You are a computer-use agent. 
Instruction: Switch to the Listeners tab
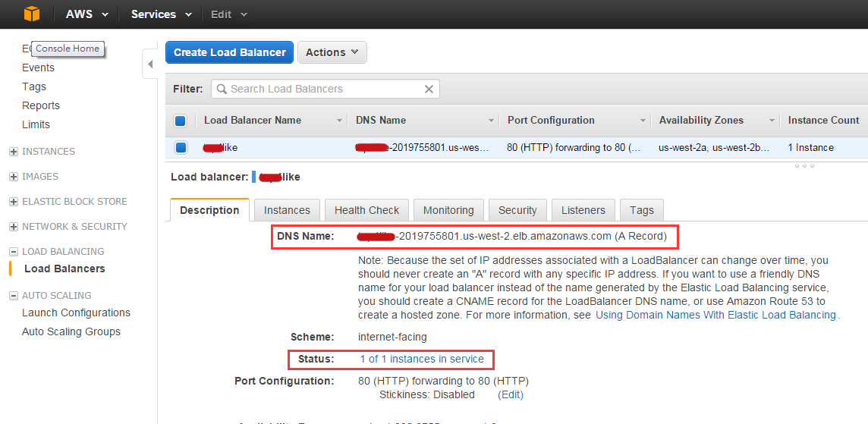click(x=583, y=210)
